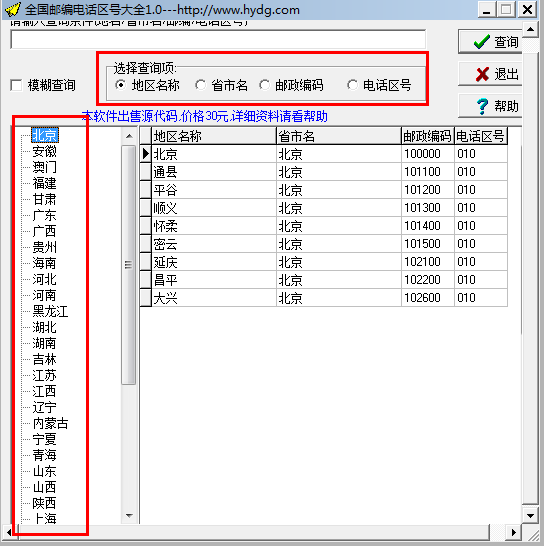Click the application icon in title bar
The image size is (544, 546).
pyautogui.click(x=13, y=9)
